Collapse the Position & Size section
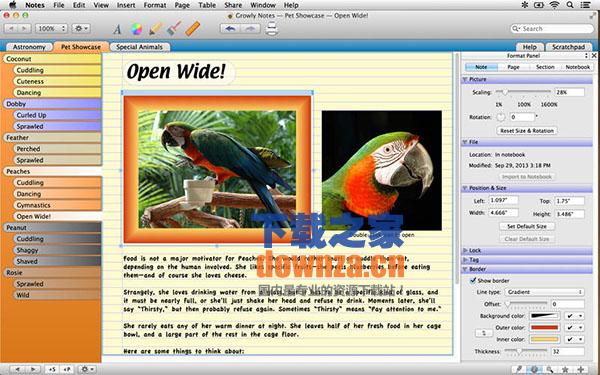The image size is (600, 375). [x=465, y=188]
